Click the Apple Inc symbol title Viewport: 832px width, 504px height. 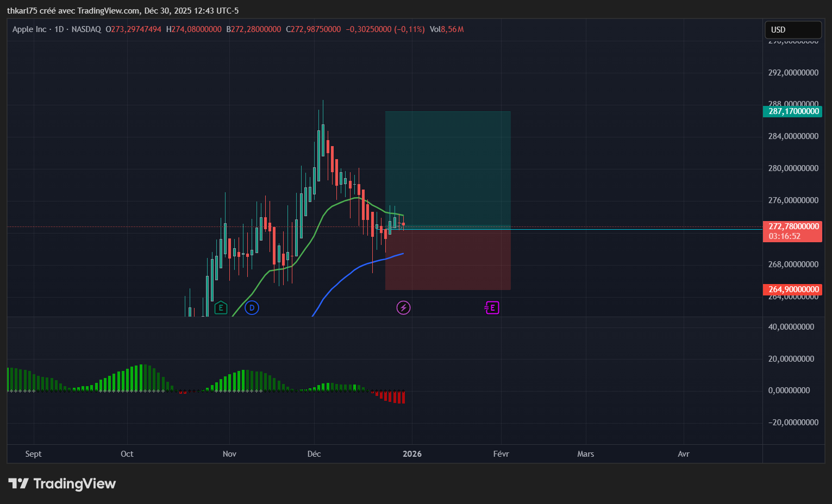(29, 29)
